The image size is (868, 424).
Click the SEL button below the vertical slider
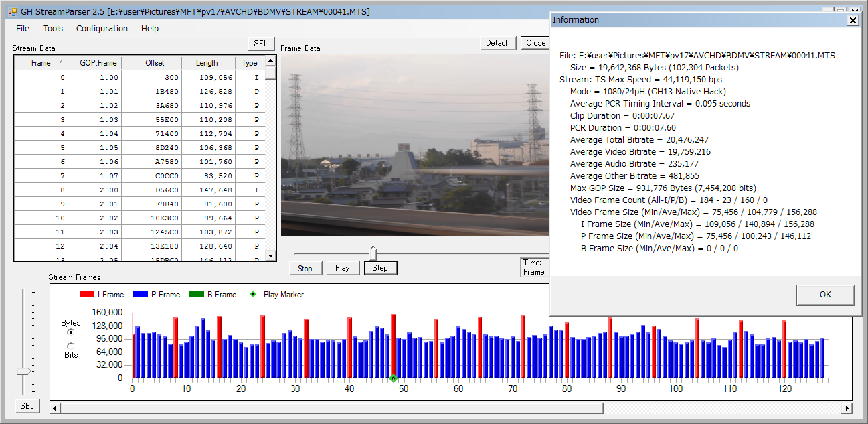[27, 406]
